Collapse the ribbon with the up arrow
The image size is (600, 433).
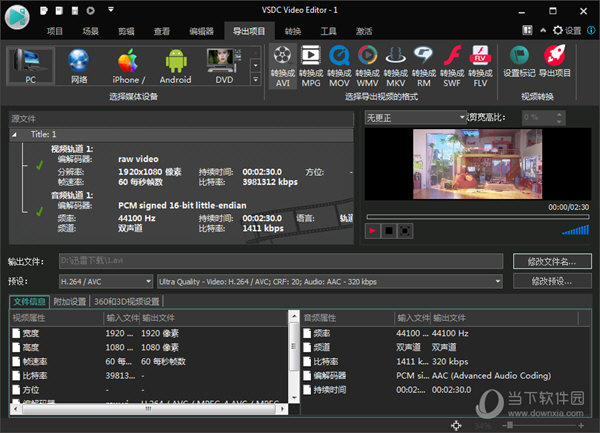(543, 30)
